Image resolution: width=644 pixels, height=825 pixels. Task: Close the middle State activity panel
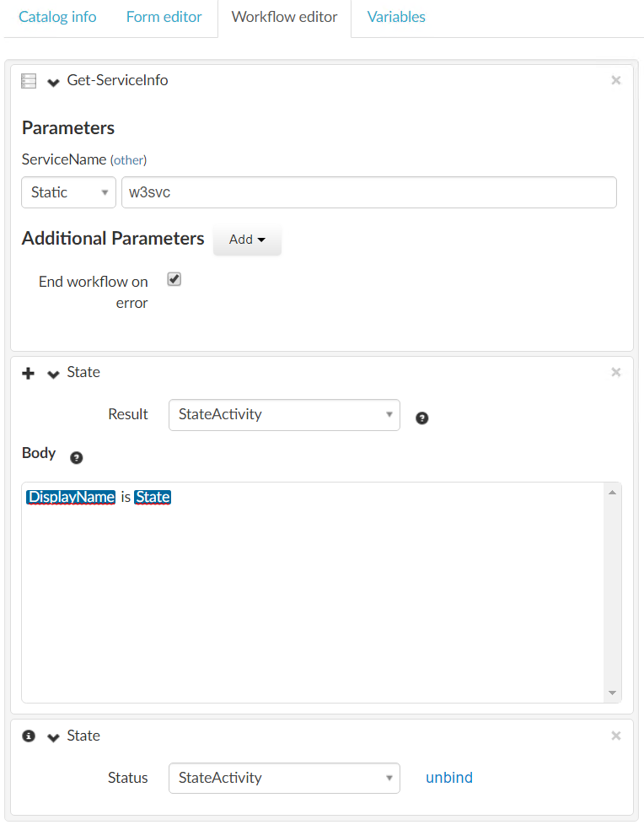[x=615, y=372]
